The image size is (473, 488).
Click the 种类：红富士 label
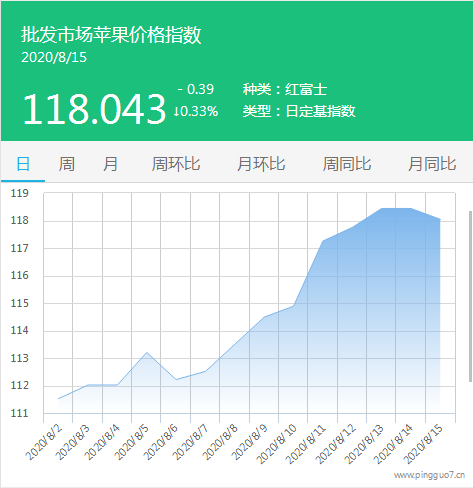point(285,89)
